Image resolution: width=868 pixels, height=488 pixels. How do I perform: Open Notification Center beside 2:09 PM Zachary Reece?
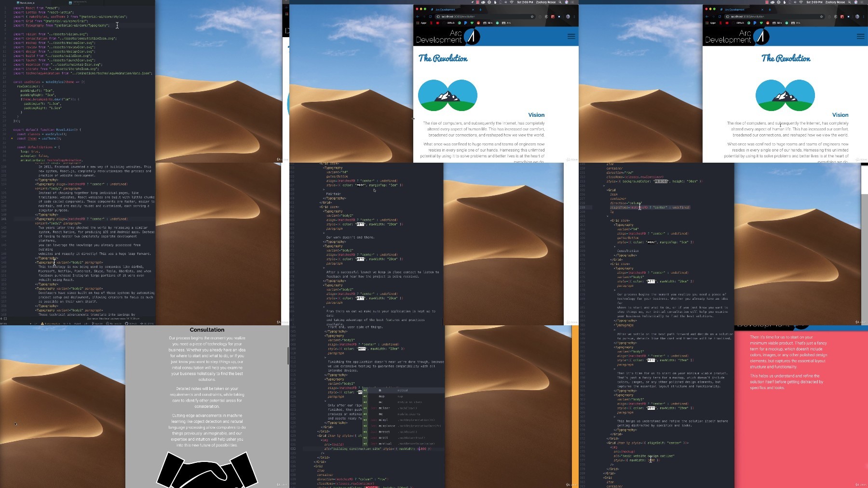point(862,2)
